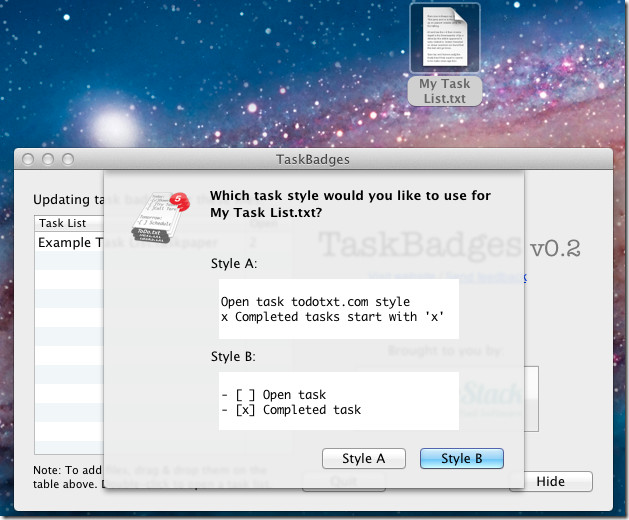This screenshot has height=520, width=629.
Task: Click the 'Updating' status text
Action: coord(68,199)
